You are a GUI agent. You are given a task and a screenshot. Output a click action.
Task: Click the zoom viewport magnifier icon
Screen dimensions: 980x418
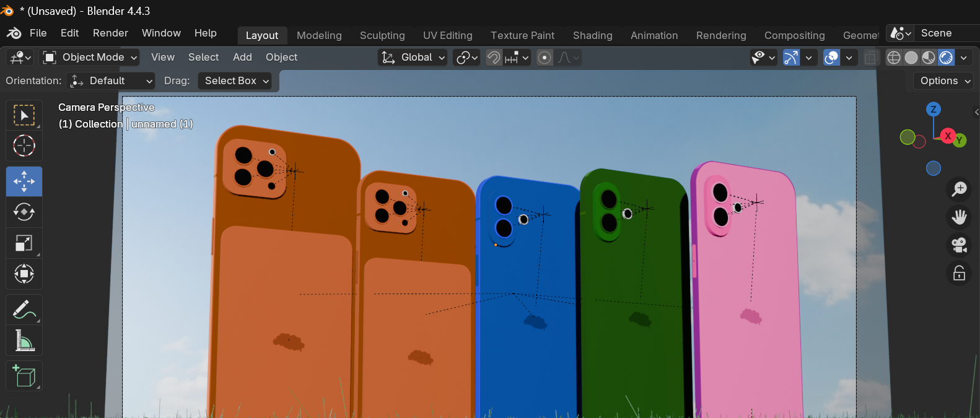tap(959, 188)
